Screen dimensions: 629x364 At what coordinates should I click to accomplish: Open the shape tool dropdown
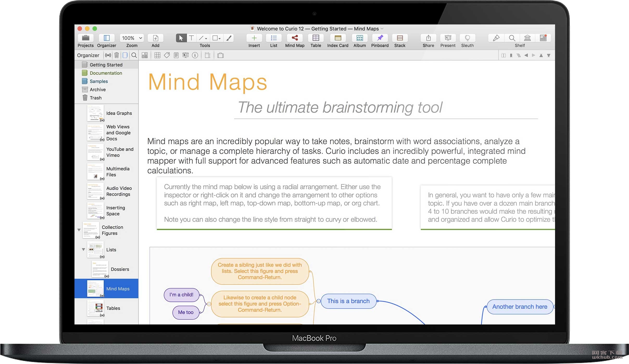(x=216, y=38)
